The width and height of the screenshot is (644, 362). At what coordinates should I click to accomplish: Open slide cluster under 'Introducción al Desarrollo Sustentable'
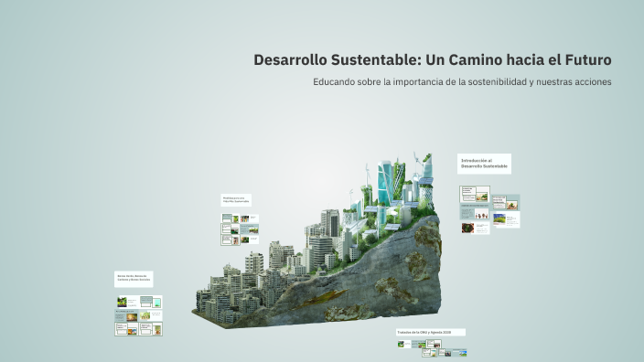pyautogui.click(x=489, y=209)
